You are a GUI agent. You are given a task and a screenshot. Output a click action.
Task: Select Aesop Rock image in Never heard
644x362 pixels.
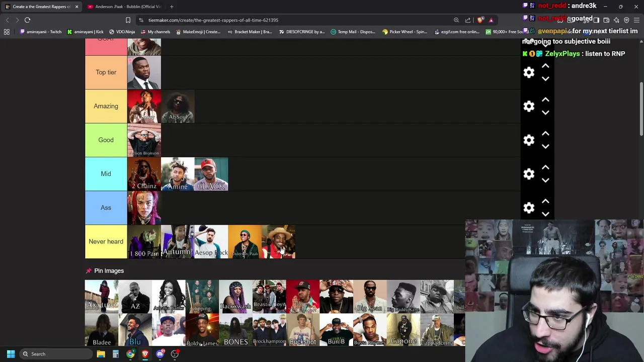point(211,242)
